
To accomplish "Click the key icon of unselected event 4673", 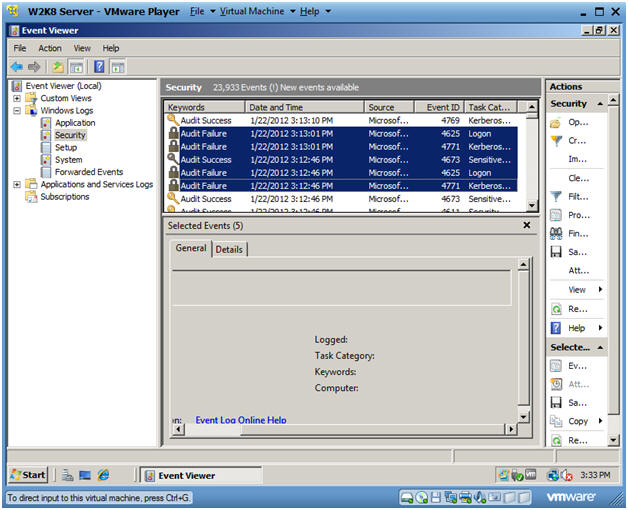I will coord(173,198).
